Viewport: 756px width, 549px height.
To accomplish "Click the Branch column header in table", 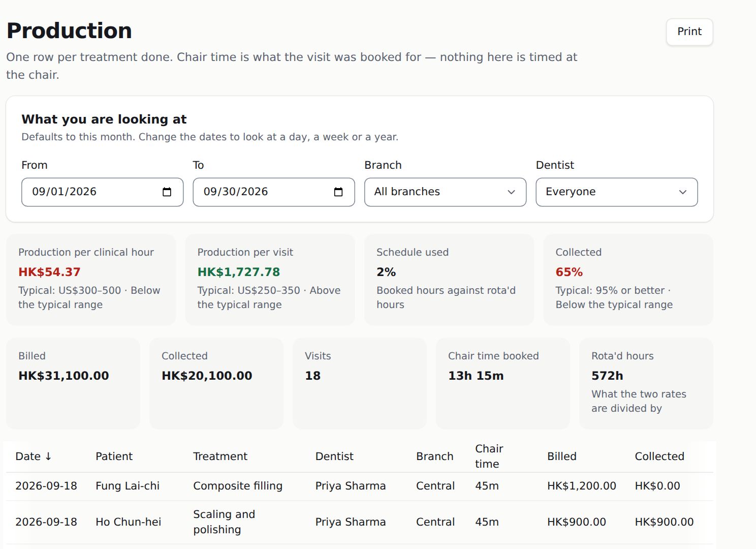I will [x=434, y=456].
